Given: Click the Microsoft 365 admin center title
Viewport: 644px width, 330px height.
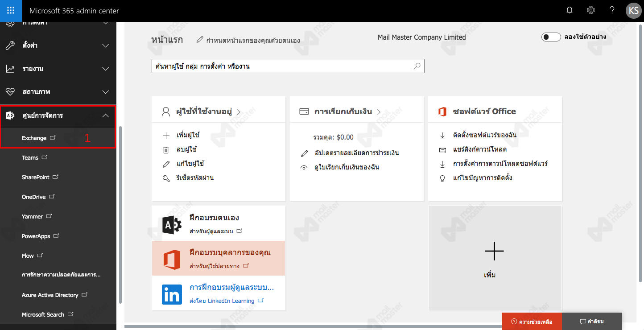Looking at the screenshot, I should pos(74,11).
